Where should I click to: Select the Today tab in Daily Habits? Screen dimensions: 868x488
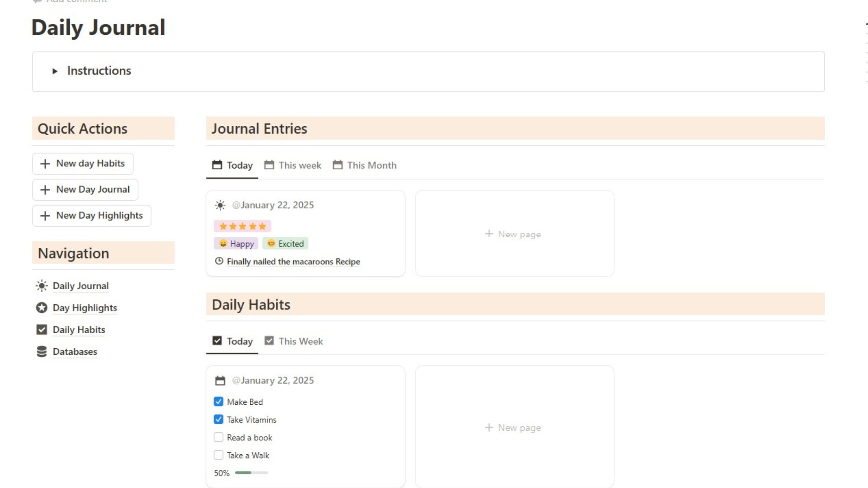pyautogui.click(x=232, y=341)
